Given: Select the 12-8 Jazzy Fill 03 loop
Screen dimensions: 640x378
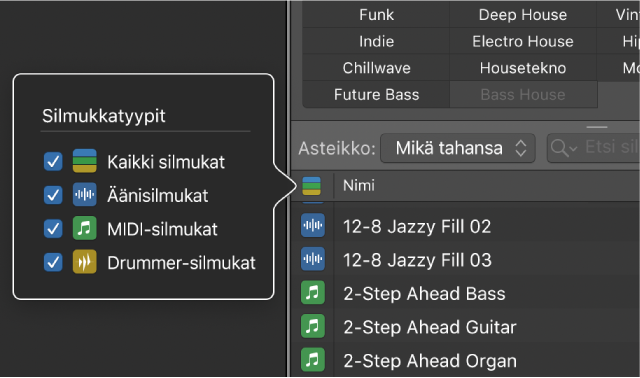Looking at the screenshot, I should click(x=465, y=259).
